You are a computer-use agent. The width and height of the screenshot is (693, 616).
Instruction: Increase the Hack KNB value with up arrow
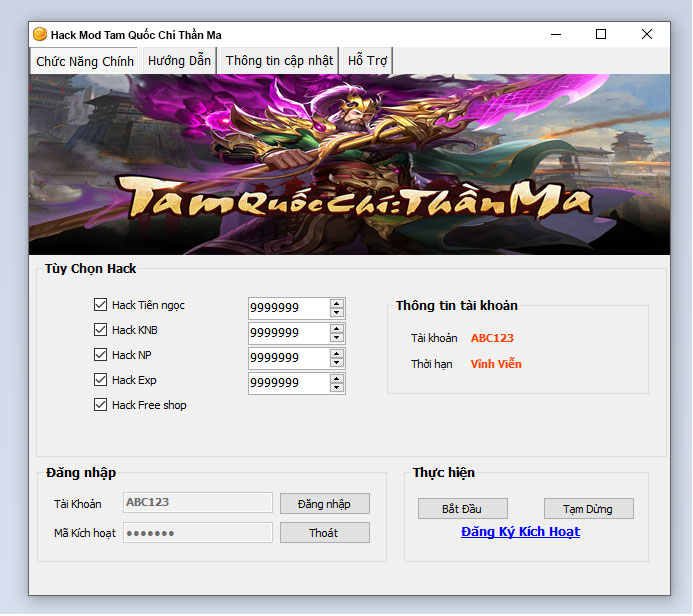(337, 328)
